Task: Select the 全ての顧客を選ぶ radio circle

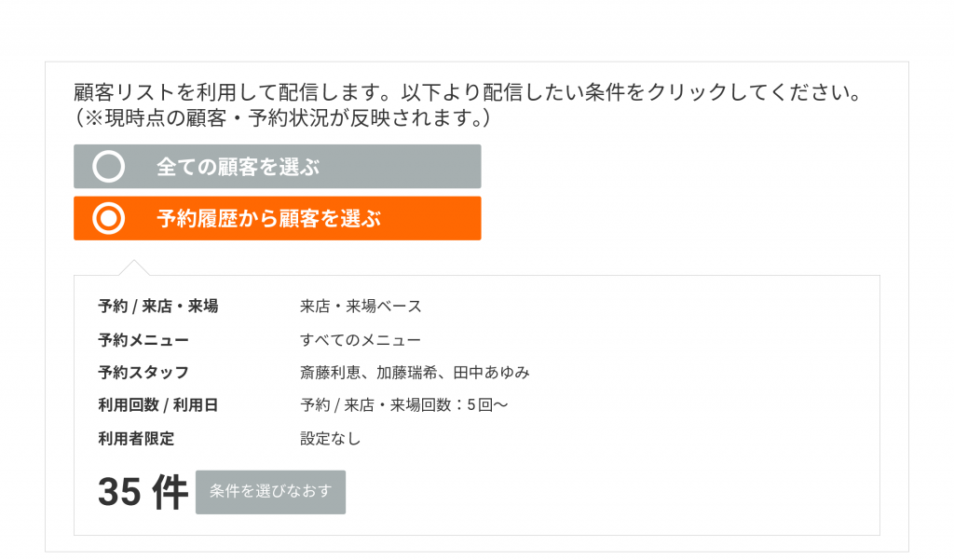Action: [109, 166]
